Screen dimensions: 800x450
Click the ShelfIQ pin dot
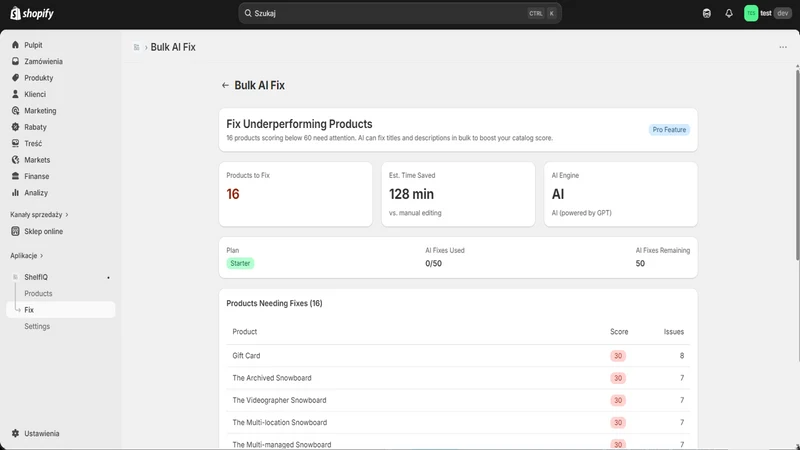(x=108, y=278)
